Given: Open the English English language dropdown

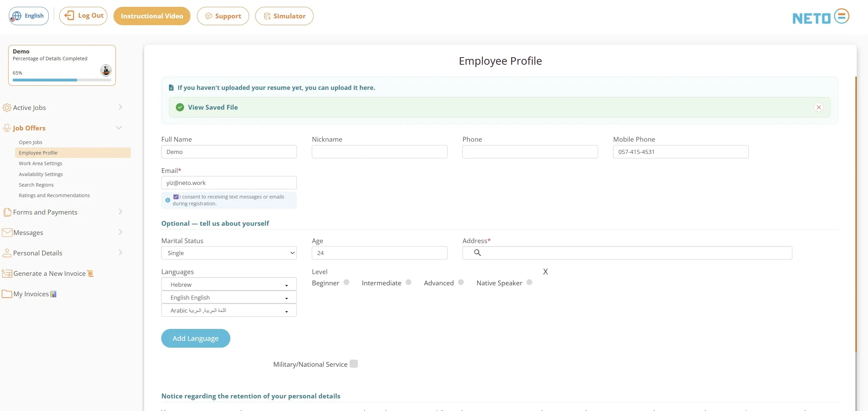Looking at the screenshot, I should pos(229,297).
